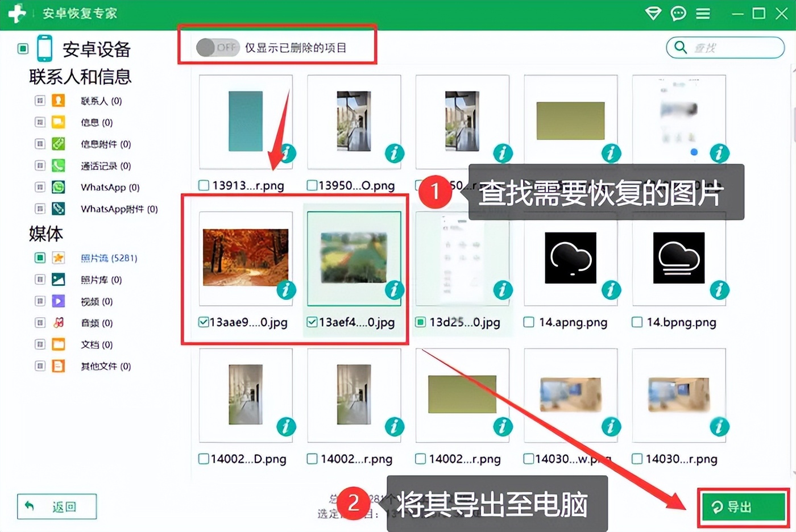The height and width of the screenshot is (532, 796).
Task: Click the connection icon in the titlebar
Action: point(653,14)
